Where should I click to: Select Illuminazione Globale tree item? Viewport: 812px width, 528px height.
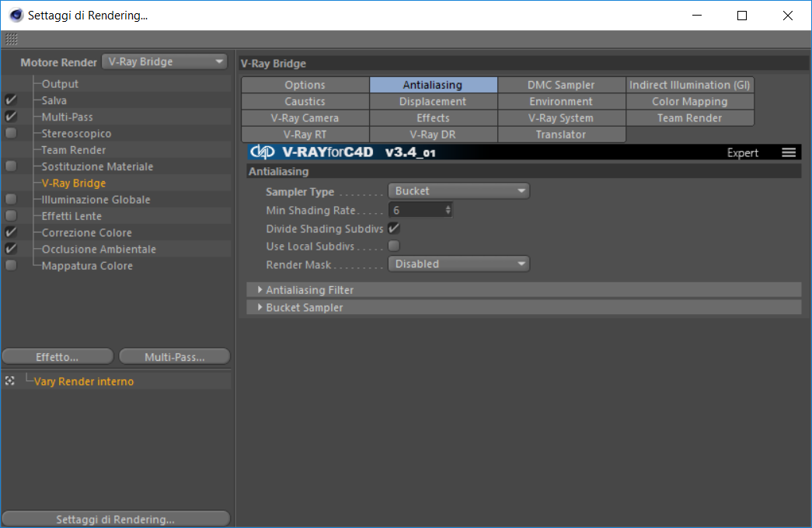pyautogui.click(x=96, y=200)
